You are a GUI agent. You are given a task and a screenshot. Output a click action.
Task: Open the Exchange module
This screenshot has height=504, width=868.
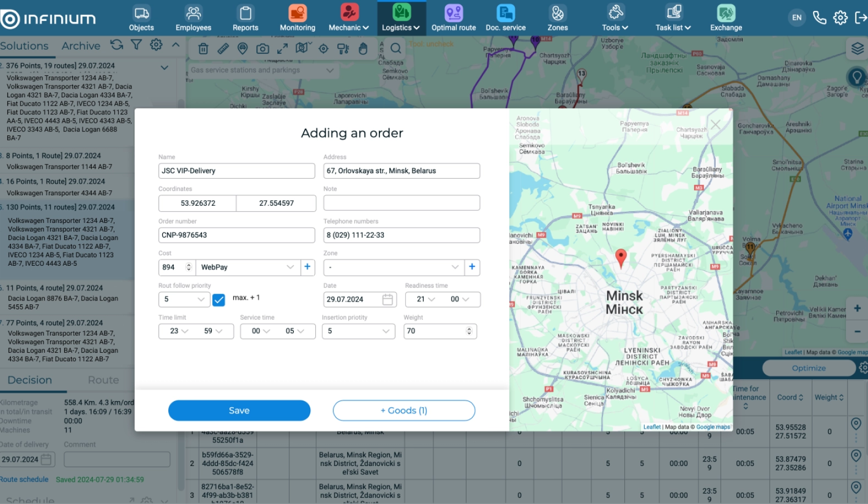pyautogui.click(x=726, y=13)
